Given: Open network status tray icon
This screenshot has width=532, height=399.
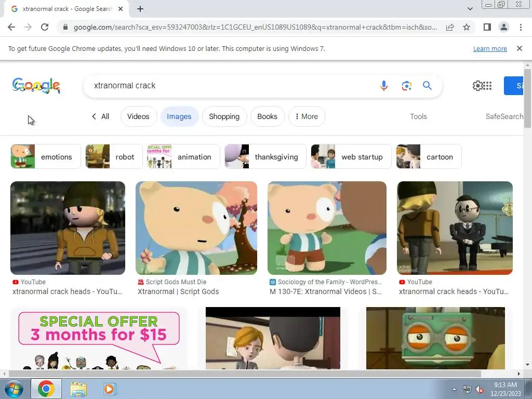Looking at the screenshot, I should 467,390.
